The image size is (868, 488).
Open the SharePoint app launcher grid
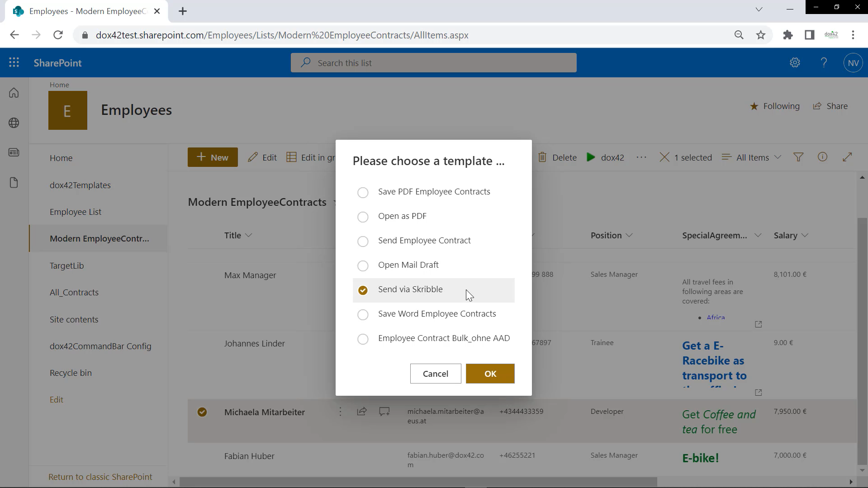pos(14,63)
